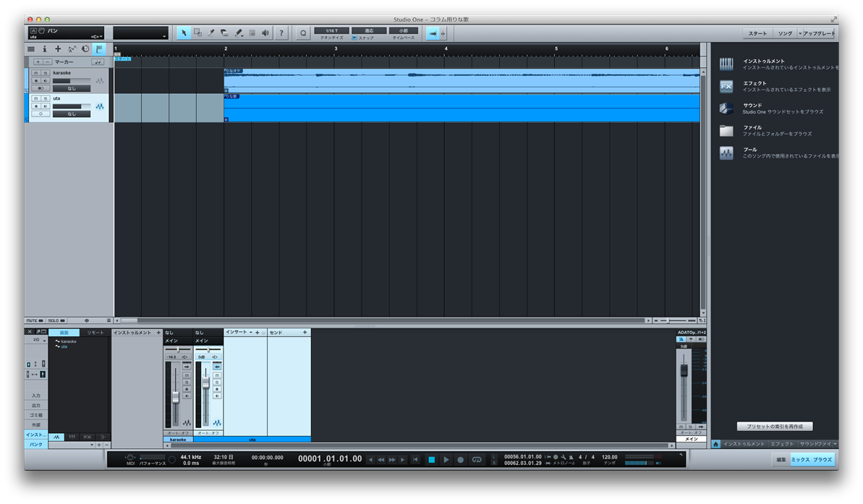
Task: Switch to the リモート tab in mixer
Action: coord(95,333)
